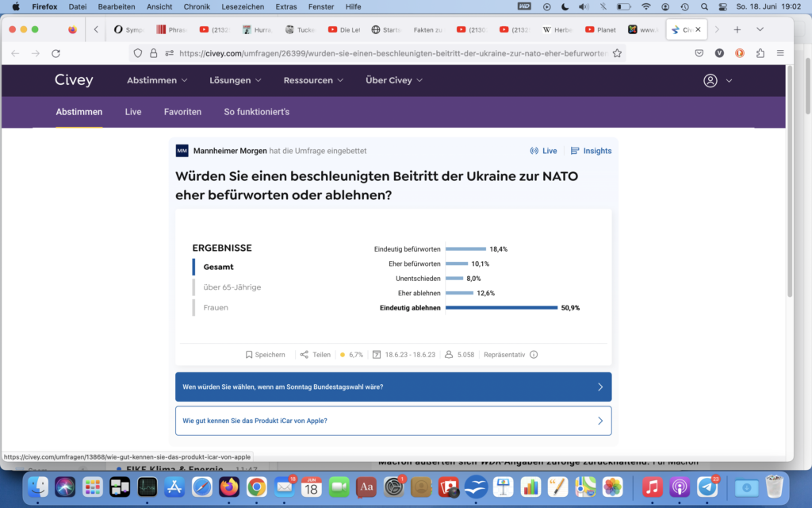Click the Eindeutig ablehnen result bar

pos(501,308)
